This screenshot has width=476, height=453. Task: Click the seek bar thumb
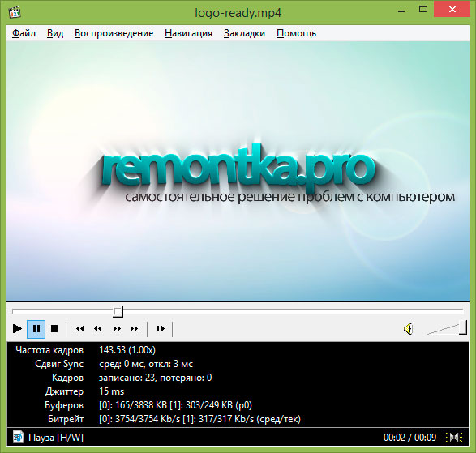(x=118, y=312)
